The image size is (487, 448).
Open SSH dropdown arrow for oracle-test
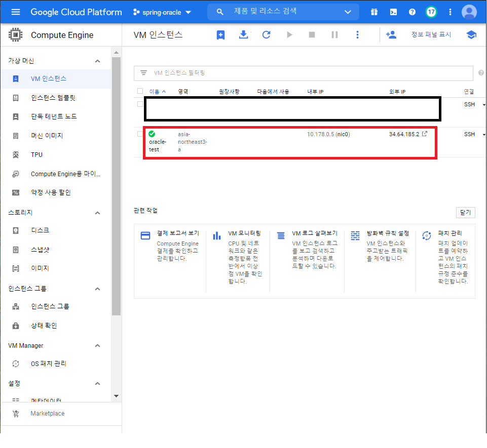(x=484, y=134)
